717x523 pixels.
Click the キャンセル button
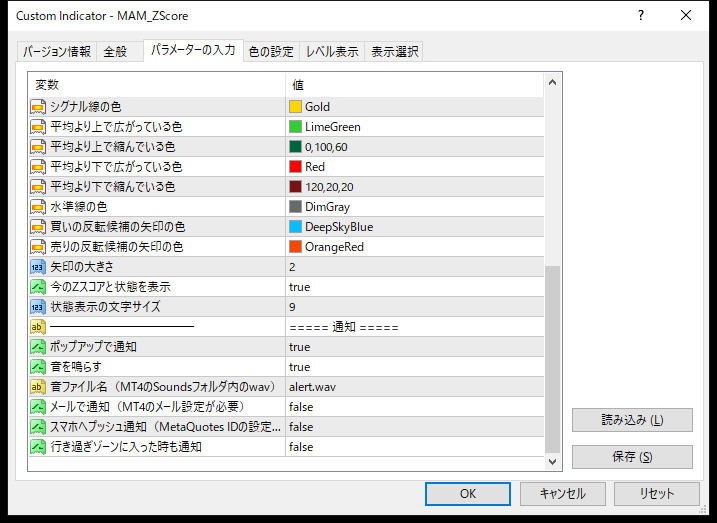[562, 494]
